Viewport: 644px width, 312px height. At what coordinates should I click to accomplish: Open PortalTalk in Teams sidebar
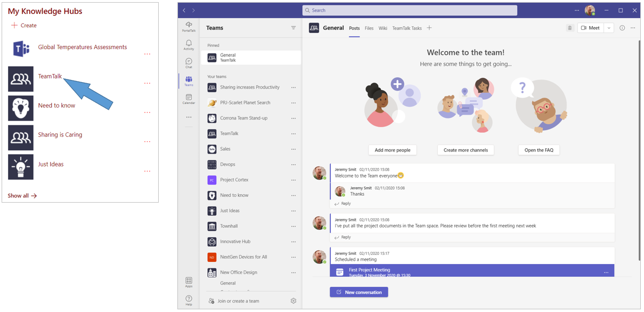[189, 27]
